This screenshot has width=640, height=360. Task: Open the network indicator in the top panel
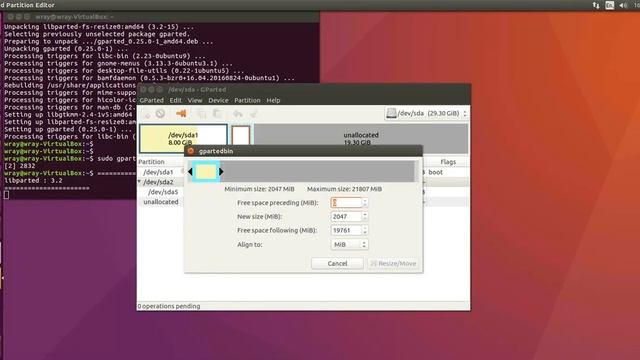point(596,5)
